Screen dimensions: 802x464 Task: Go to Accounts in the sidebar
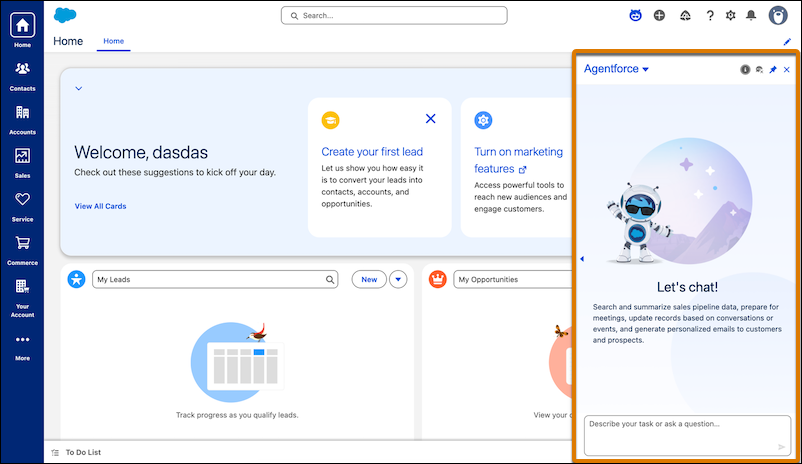click(22, 120)
